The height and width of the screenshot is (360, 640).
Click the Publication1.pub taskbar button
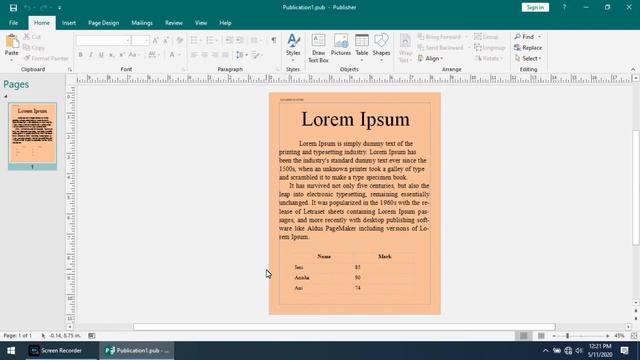point(137,351)
